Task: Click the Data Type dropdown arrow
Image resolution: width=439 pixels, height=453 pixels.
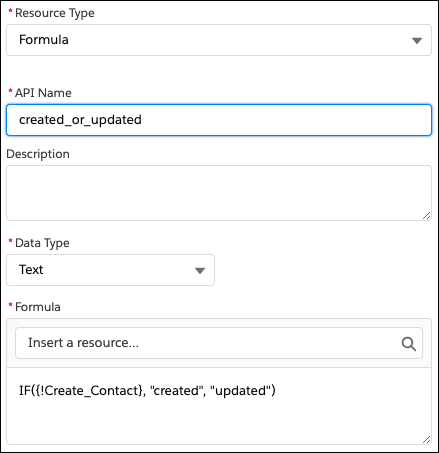Action: coord(200,271)
